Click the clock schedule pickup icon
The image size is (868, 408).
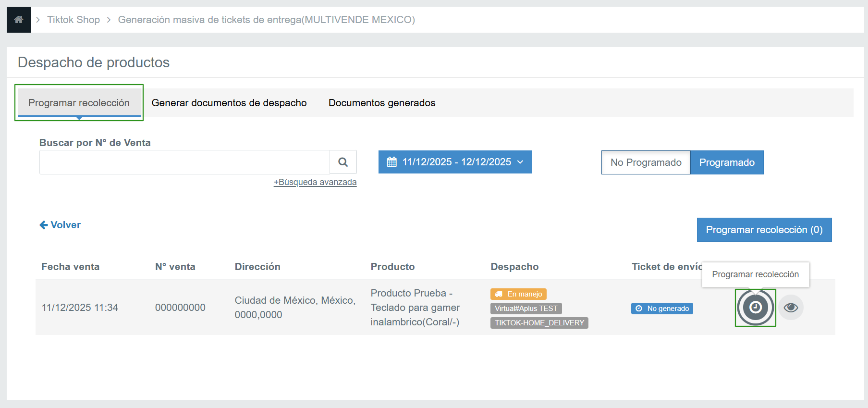tap(755, 308)
